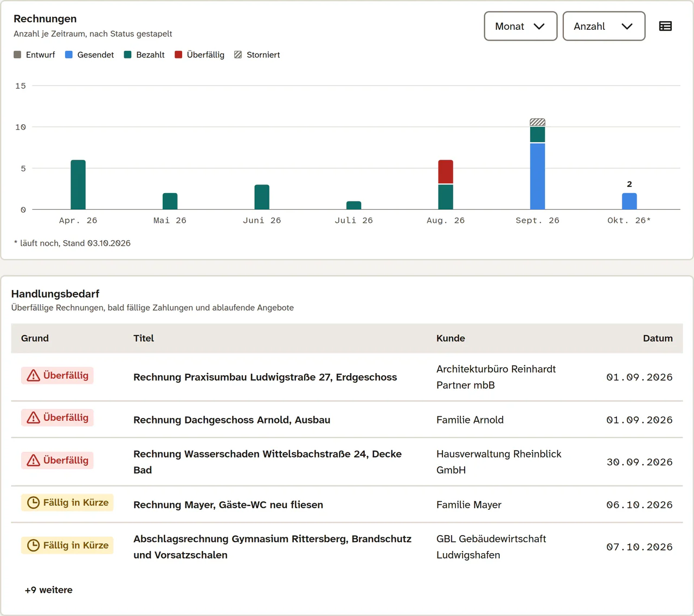This screenshot has height=616, width=694.
Task: Click Fällig in Kürze badge for Gymnasium Rittersberg
Action: coord(67,546)
